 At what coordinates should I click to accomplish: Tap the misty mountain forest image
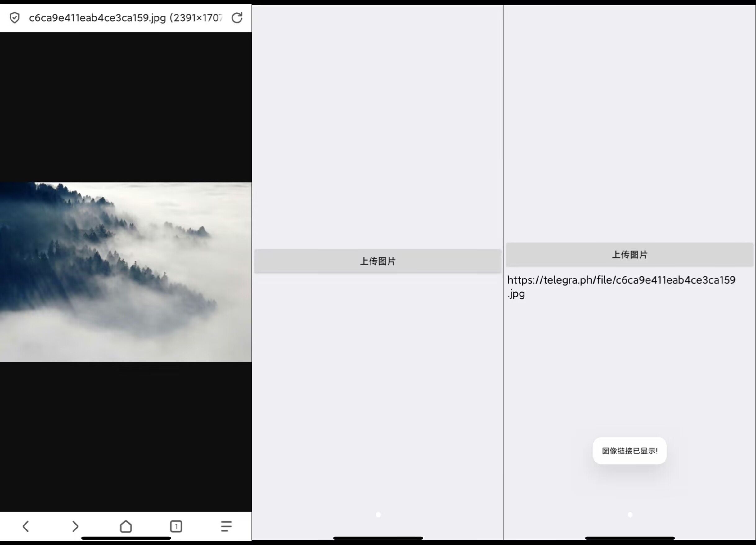[x=126, y=272]
